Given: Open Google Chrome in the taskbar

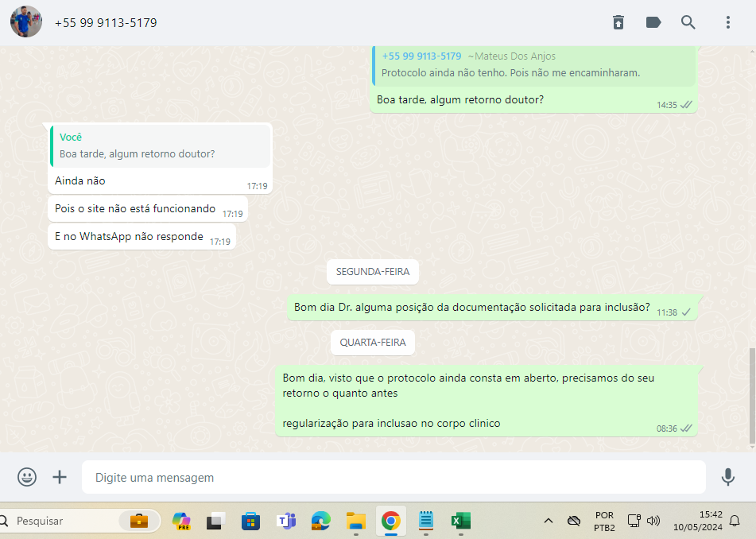Looking at the screenshot, I should 390,521.
